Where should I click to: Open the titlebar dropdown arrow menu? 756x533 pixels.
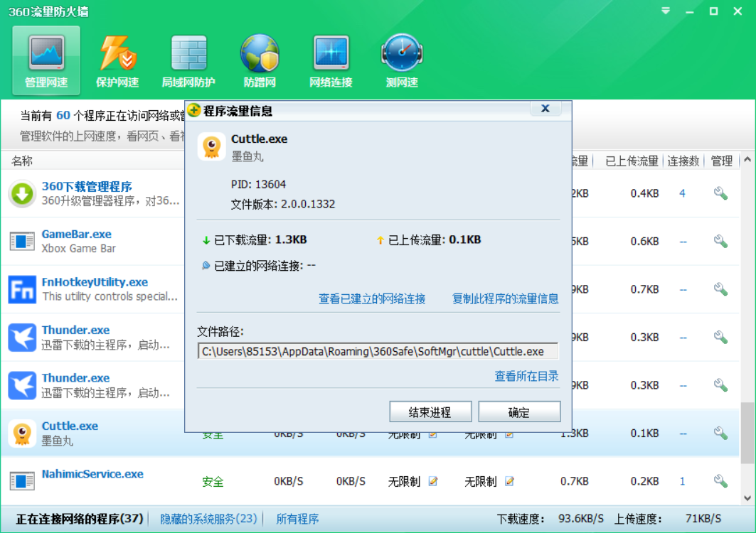tap(665, 11)
